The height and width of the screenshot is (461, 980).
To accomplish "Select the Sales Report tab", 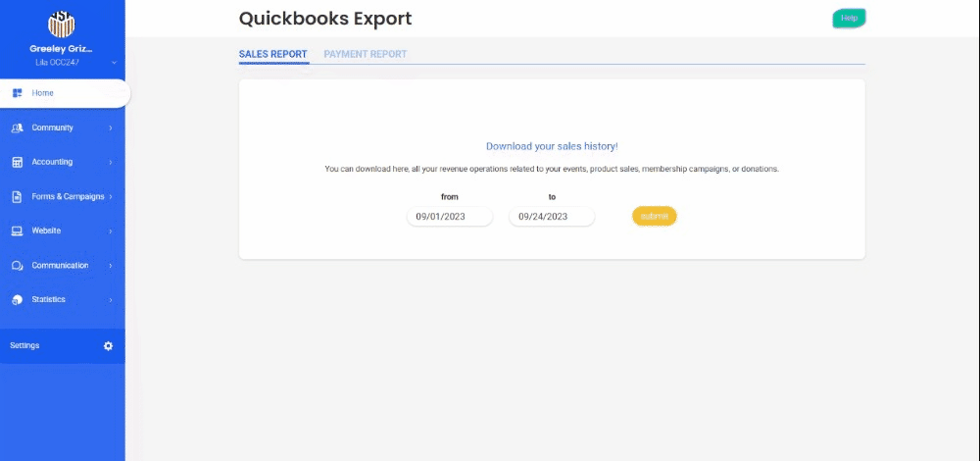I will [x=272, y=54].
